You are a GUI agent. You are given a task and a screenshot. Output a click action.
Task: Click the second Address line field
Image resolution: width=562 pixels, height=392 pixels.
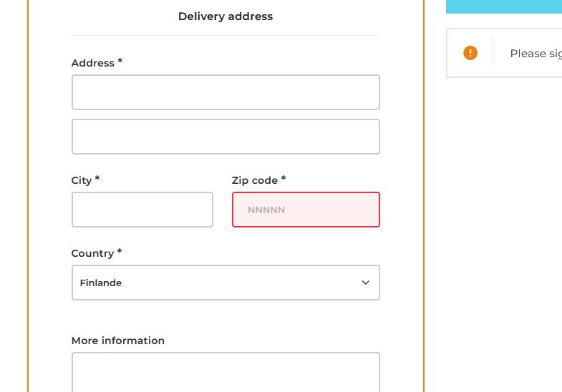(x=226, y=137)
